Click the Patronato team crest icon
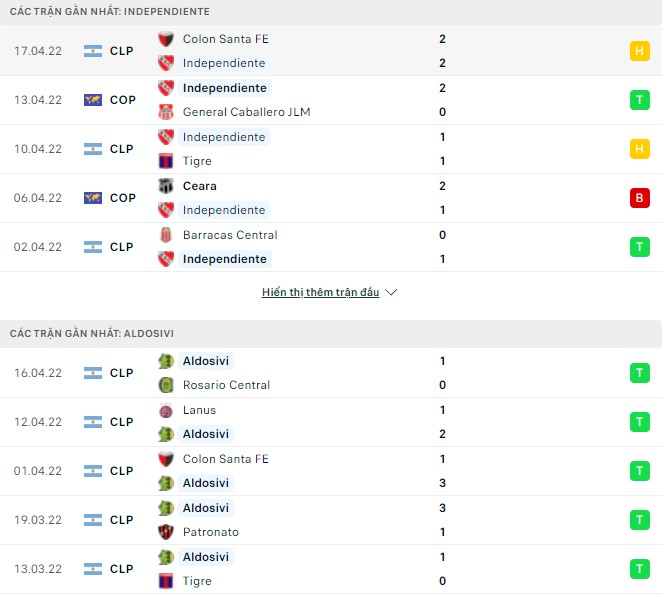The width and height of the screenshot is (667, 597). [166, 532]
